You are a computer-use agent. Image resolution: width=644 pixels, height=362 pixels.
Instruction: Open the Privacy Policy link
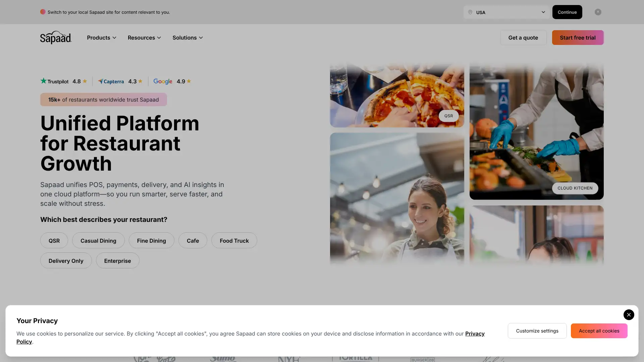251,338
